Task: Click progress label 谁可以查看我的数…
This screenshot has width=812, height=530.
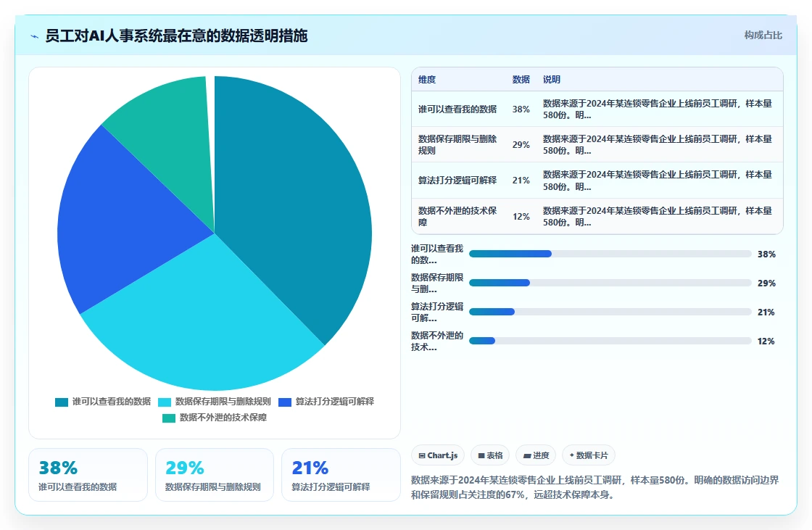Action: tap(437, 254)
